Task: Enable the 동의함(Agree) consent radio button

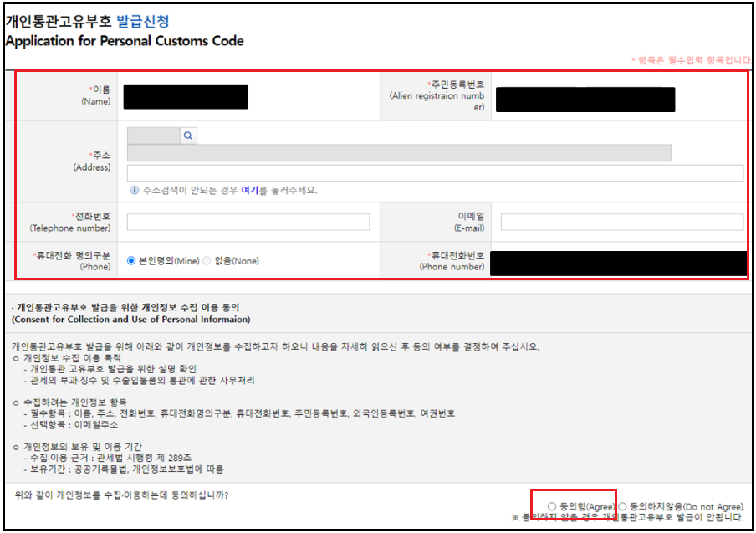Action: [x=551, y=507]
